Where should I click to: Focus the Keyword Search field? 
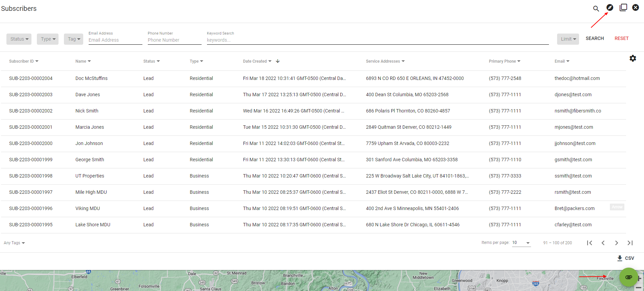[x=378, y=40]
